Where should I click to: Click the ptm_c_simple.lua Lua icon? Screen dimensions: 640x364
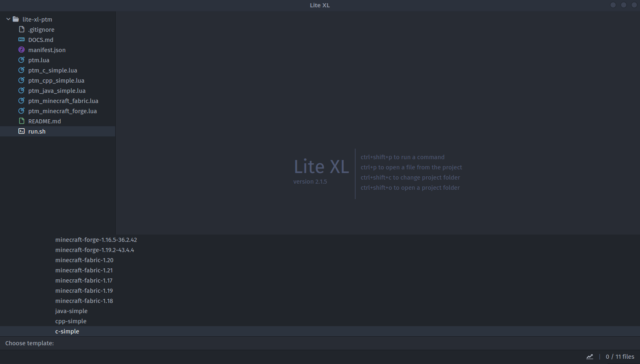pyautogui.click(x=22, y=70)
